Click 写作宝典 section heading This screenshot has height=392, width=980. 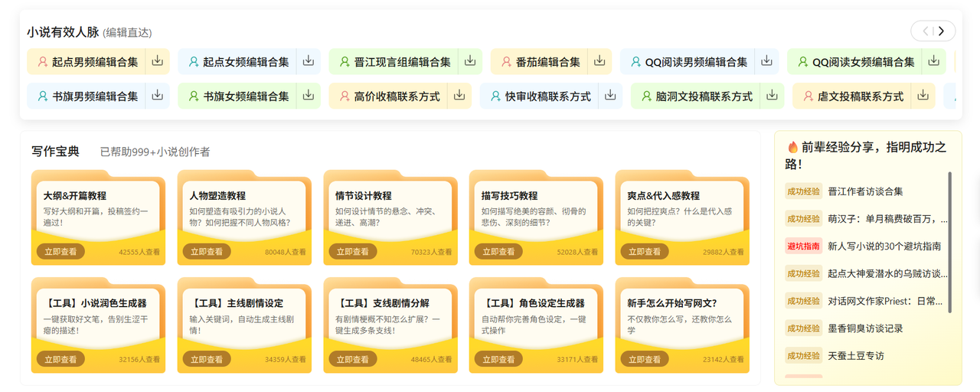coord(55,152)
